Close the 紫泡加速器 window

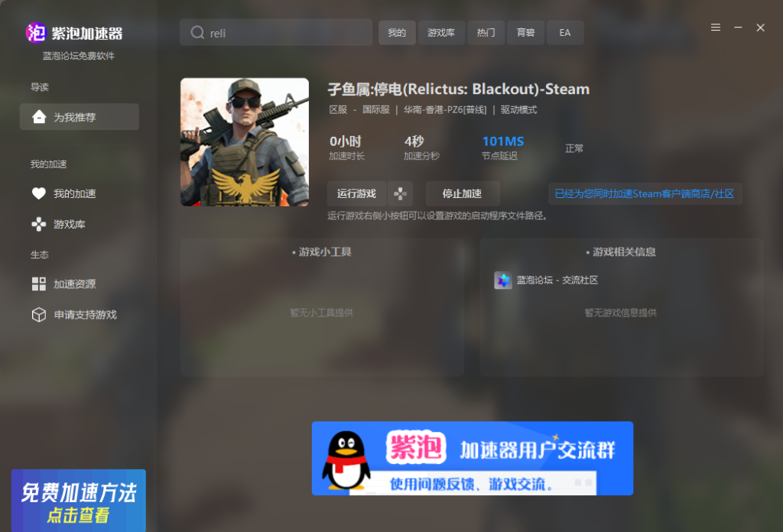click(761, 28)
